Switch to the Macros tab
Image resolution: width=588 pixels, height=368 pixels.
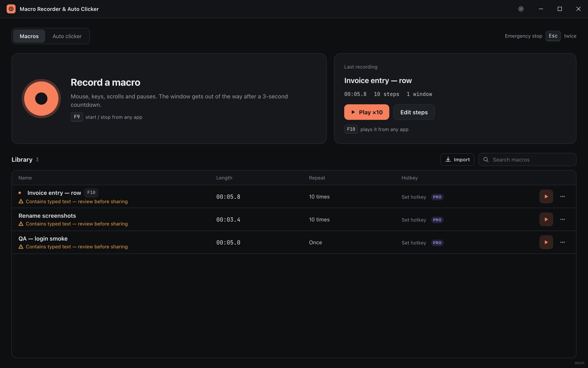tap(29, 36)
